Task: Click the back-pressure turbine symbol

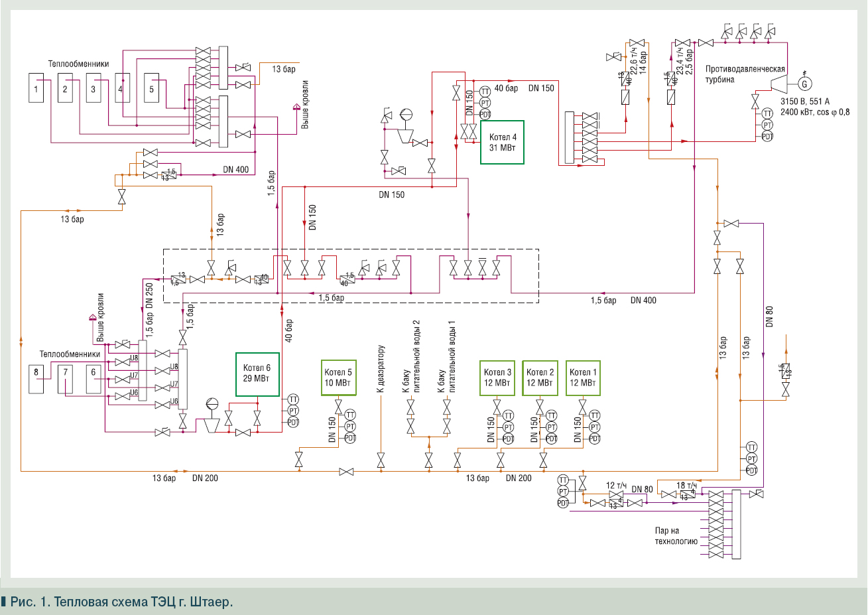Action: 778,84
